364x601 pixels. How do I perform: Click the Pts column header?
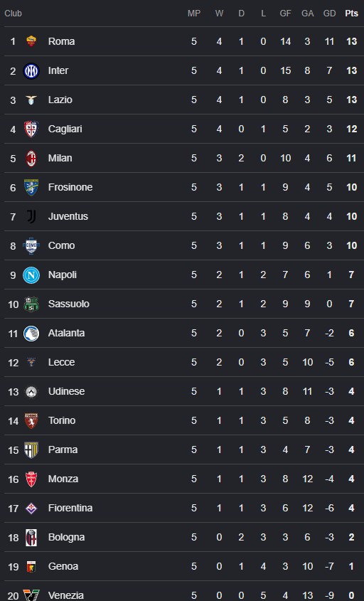click(351, 14)
